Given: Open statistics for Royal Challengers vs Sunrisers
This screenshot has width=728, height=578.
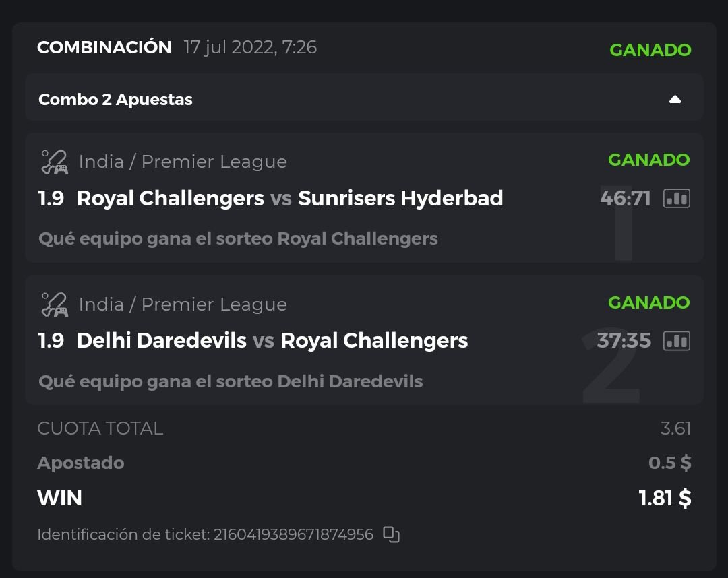Looking at the screenshot, I should pyautogui.click(x=677, y=199).
